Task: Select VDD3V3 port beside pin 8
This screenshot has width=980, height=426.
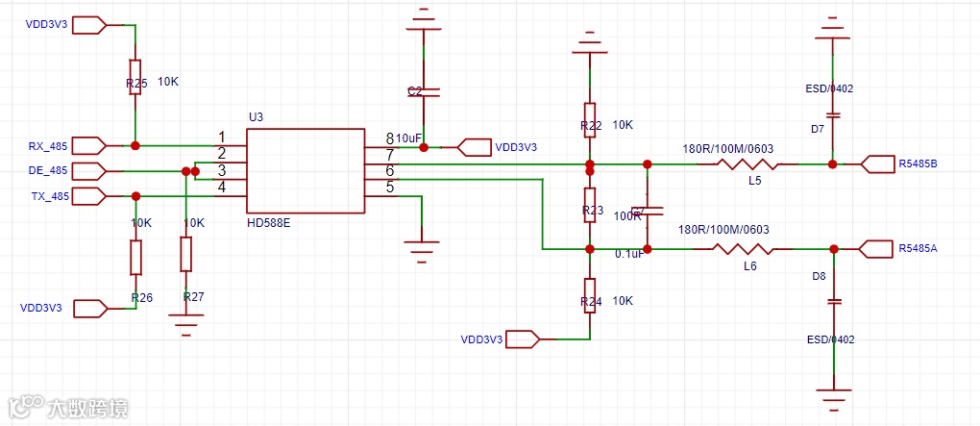Action: [x=473, y=148]
